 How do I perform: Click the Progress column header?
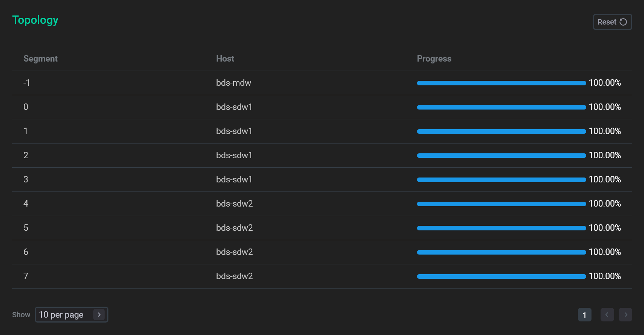tap(434, 59)
